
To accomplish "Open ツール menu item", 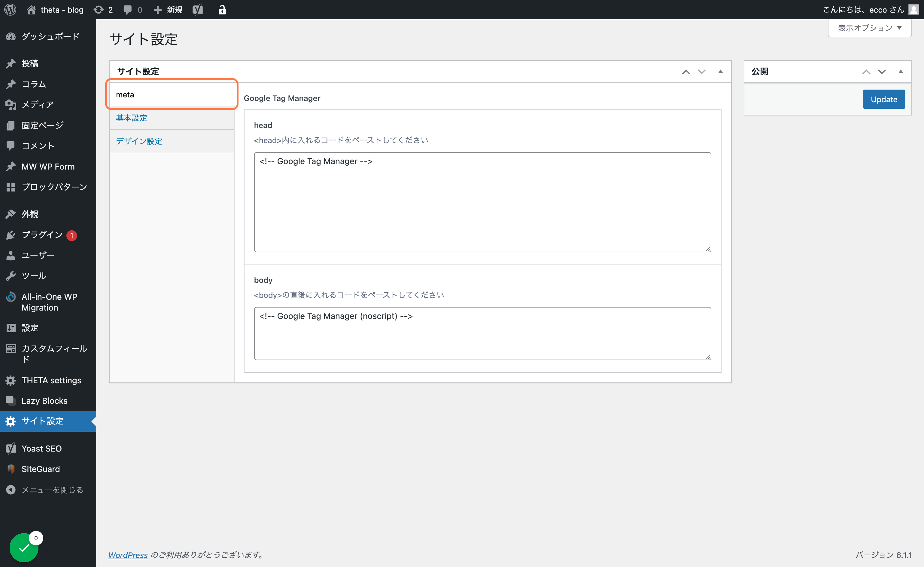I will 48,276.
